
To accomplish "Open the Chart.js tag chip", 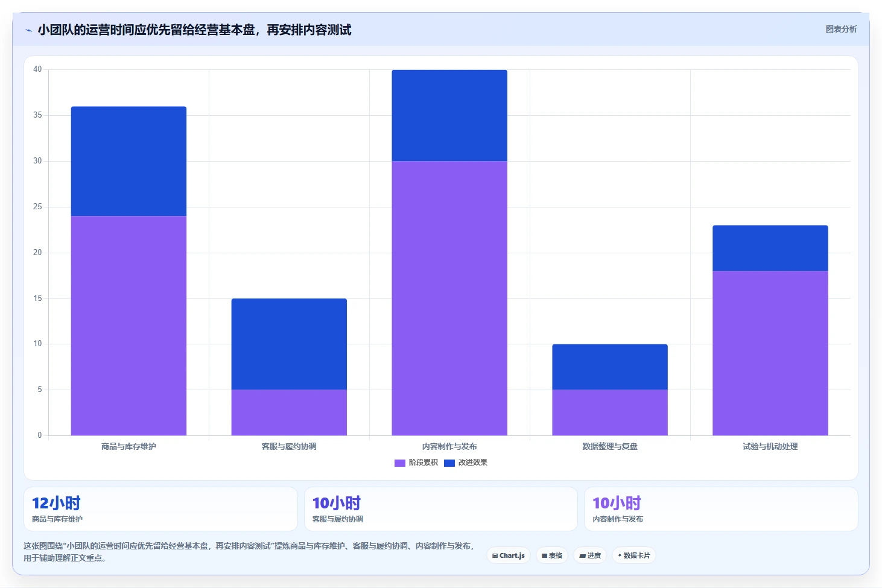I will pos(509,555).
